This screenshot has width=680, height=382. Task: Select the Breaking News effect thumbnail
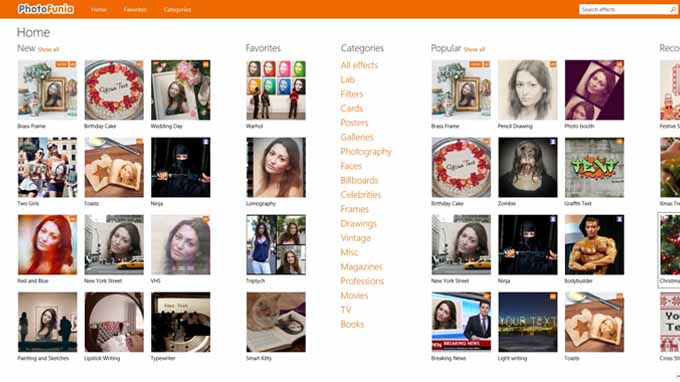click(461, 322)
